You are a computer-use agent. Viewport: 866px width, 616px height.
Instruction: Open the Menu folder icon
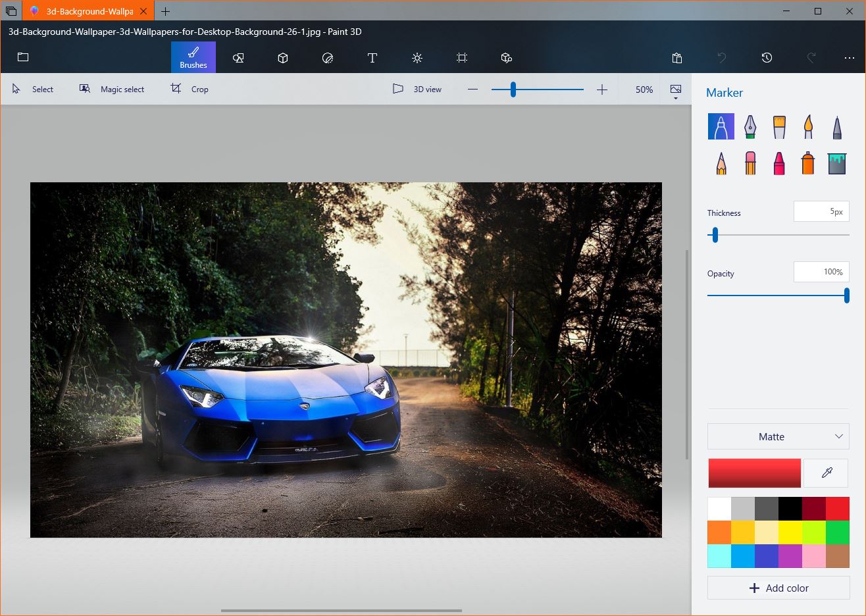(x=23, y=57)
